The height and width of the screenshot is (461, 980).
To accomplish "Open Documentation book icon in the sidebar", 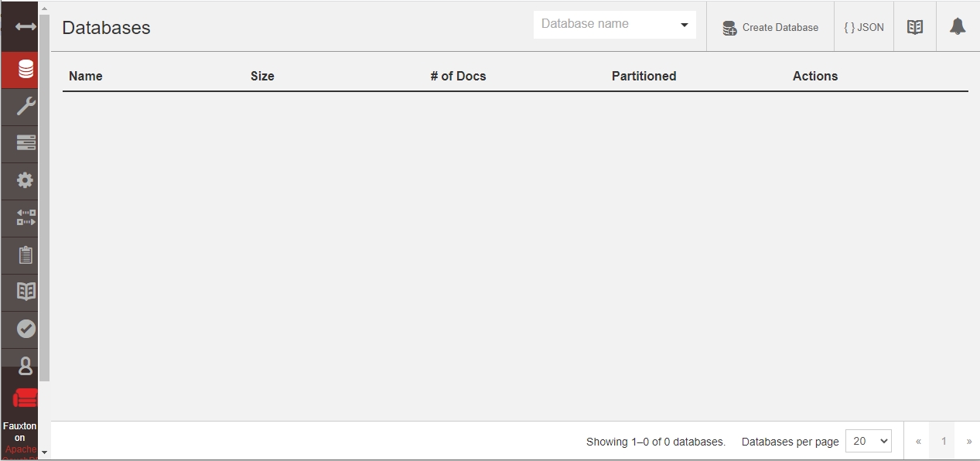I will pyautogui.click(x=26, y=292).
